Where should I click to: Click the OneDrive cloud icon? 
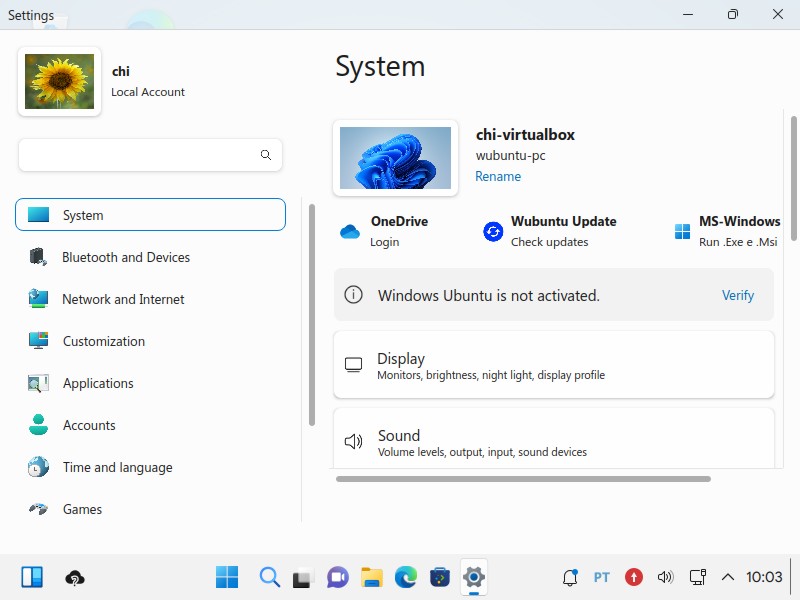(x=349, y=232)
